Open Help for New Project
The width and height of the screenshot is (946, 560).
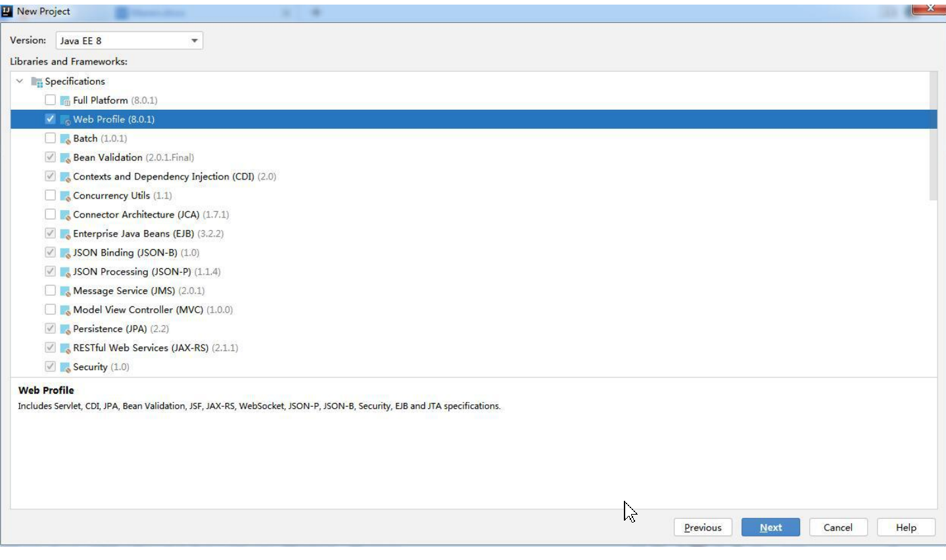coord(906,528)
